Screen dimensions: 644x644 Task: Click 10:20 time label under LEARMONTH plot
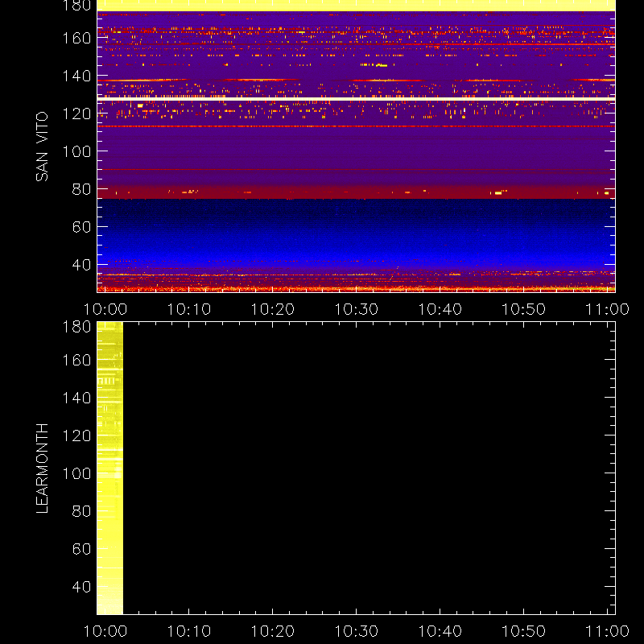point(273,631)
